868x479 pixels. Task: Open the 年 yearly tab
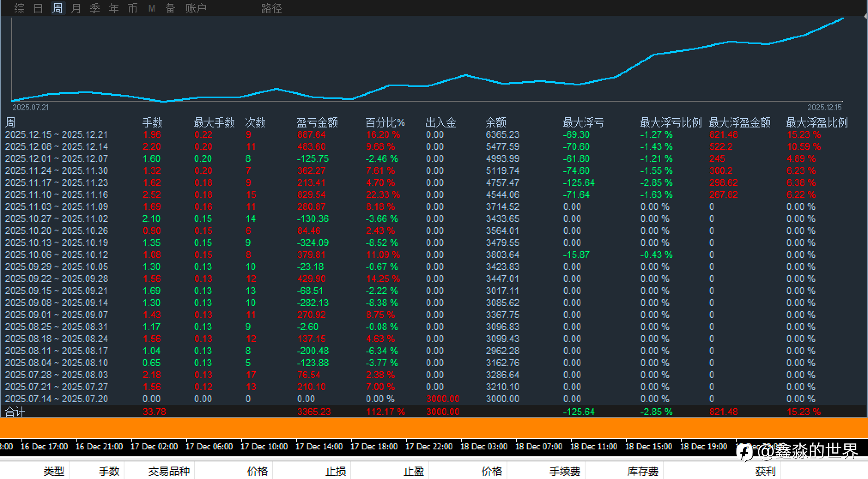pos(114,8)
